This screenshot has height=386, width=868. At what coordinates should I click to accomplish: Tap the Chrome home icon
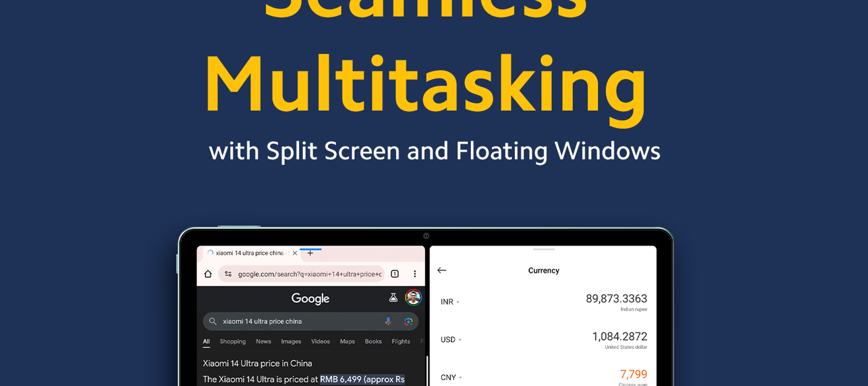click(208, 274)
